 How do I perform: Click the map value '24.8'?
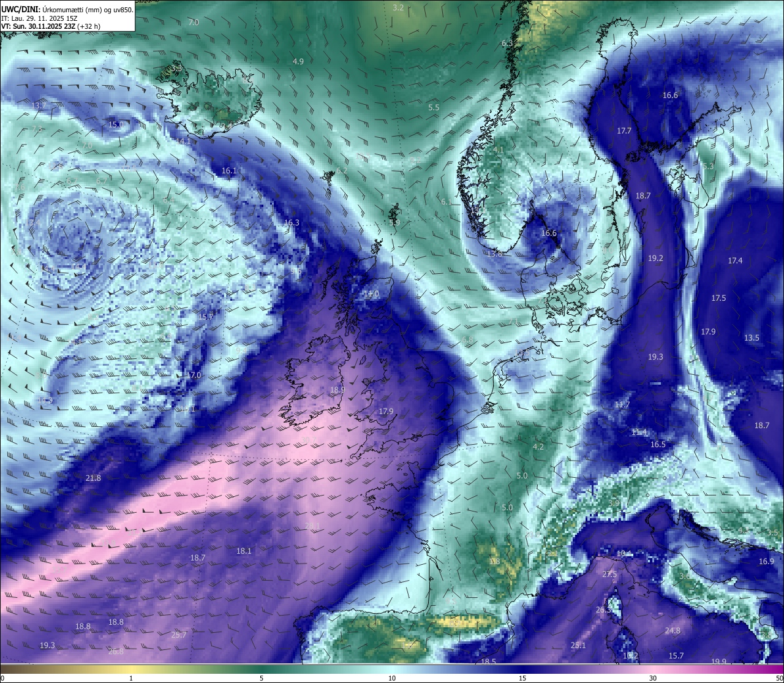tap(673, 630)
